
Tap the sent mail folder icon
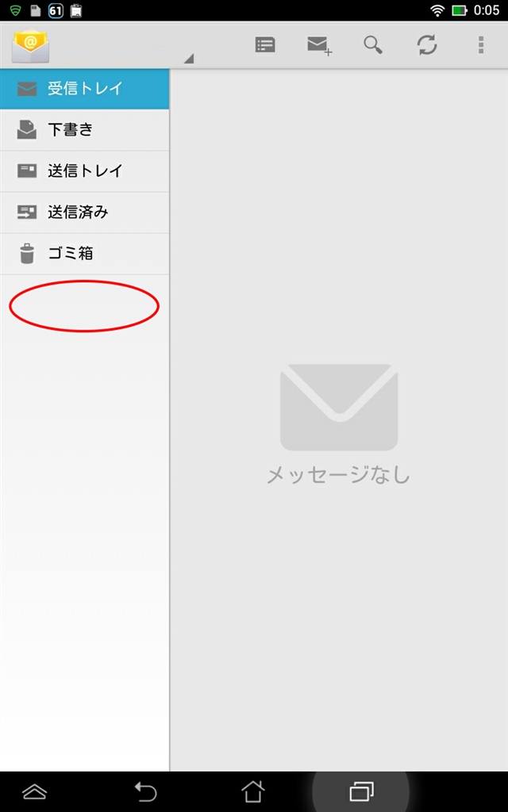coord(27,212)
